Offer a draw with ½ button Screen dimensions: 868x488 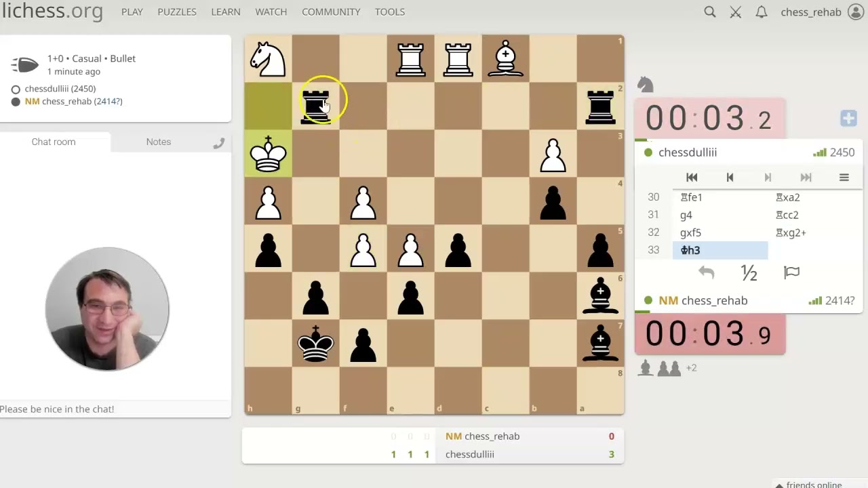pos(749,272)
